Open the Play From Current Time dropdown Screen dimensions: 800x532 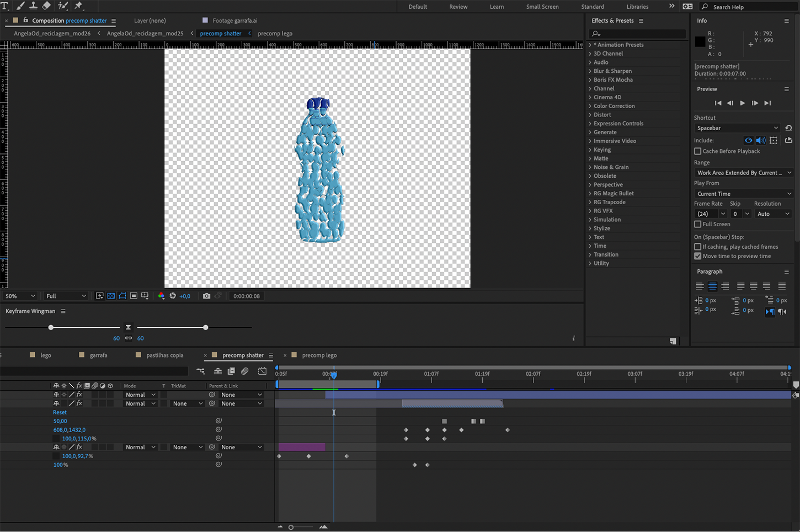click(743, 194)
